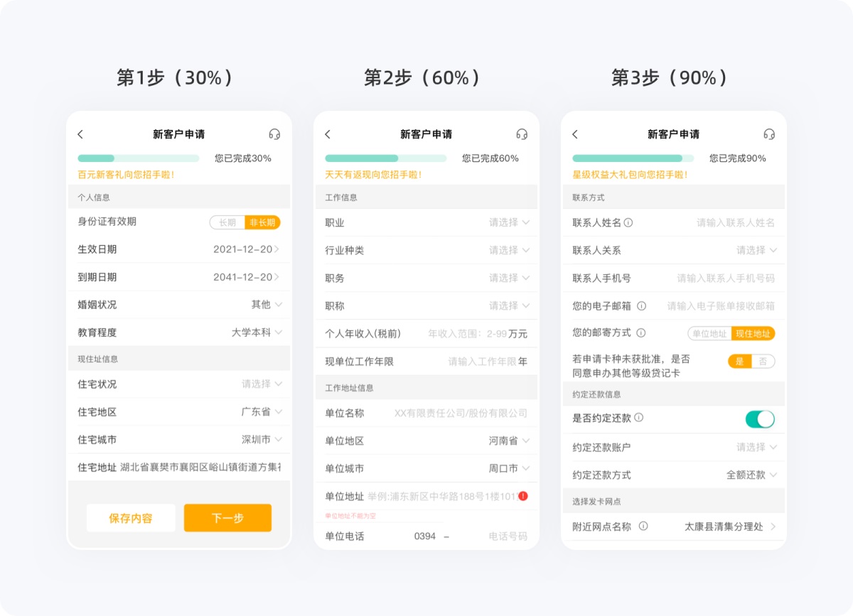Viewport: 853px width, 616px height.
Task: Open the headset customer service icon on step 2
Action: [521, 134]
